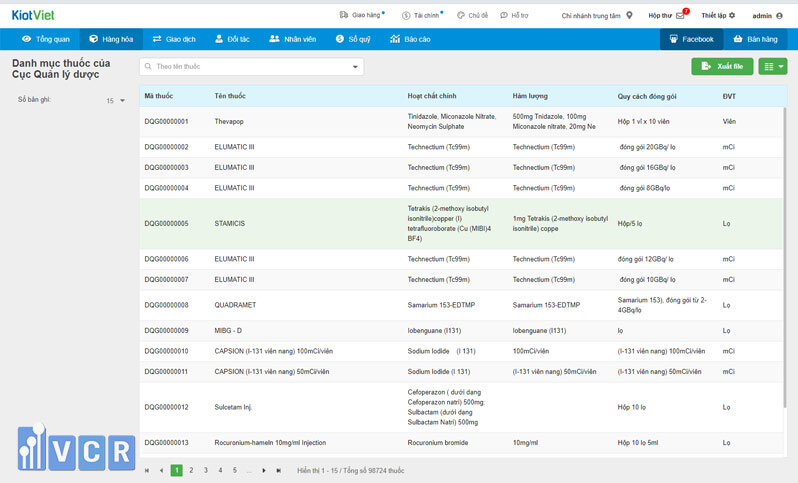Click the Bán hàng sales button
Viewport: 798px width, 483px height.
coord(755,39)
